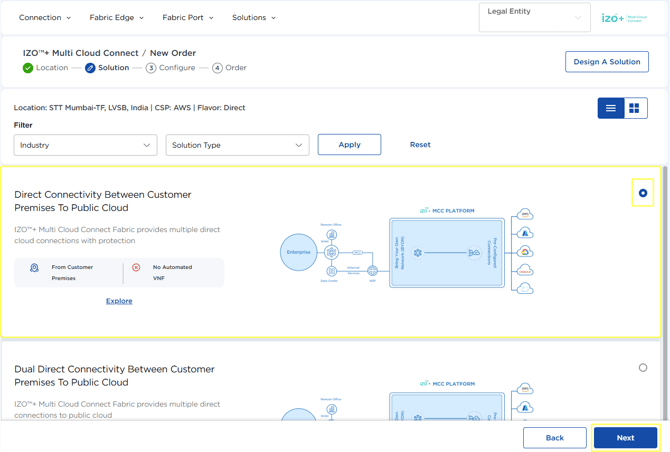The width and height of the screenshot is (670, 452).
Task: Apply the selected filters
Action: click(350, 144)
